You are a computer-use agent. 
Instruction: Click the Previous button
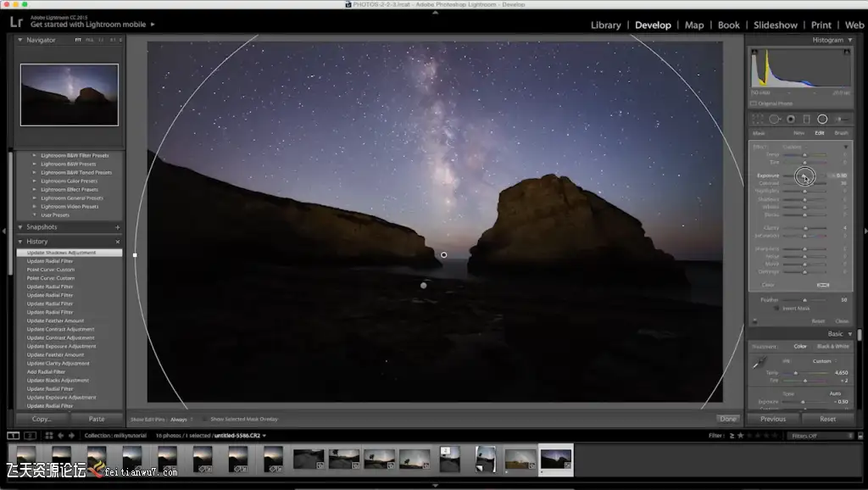(773, 419)
